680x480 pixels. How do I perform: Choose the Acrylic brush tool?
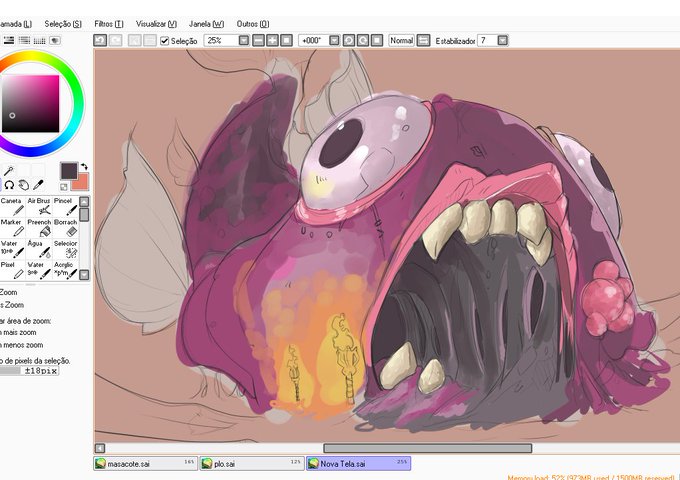click(x=65, y=270)
